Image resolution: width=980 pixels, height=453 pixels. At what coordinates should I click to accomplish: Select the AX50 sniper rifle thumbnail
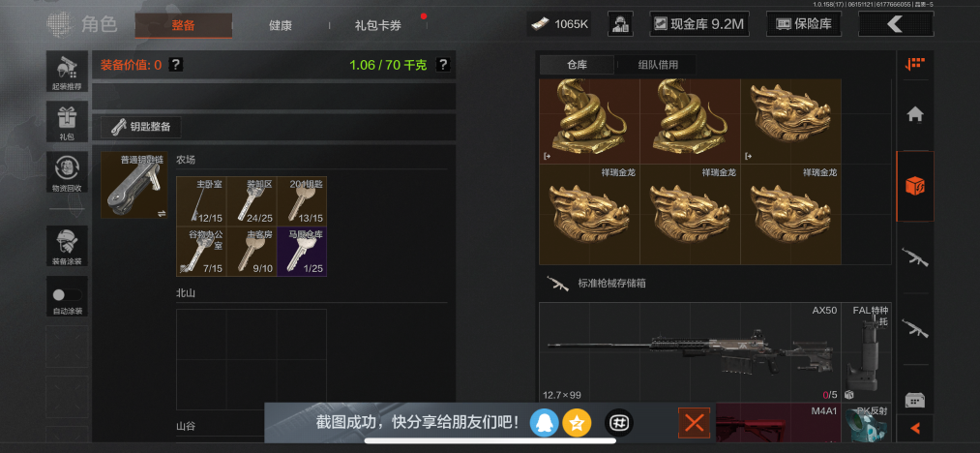(x=690, y=351)
